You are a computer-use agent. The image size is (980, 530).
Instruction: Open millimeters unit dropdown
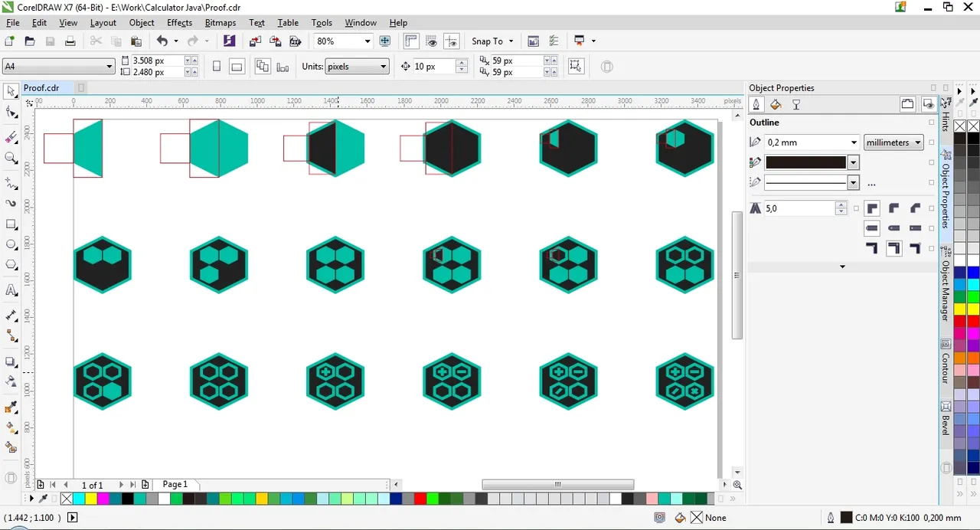pos(893,142)
